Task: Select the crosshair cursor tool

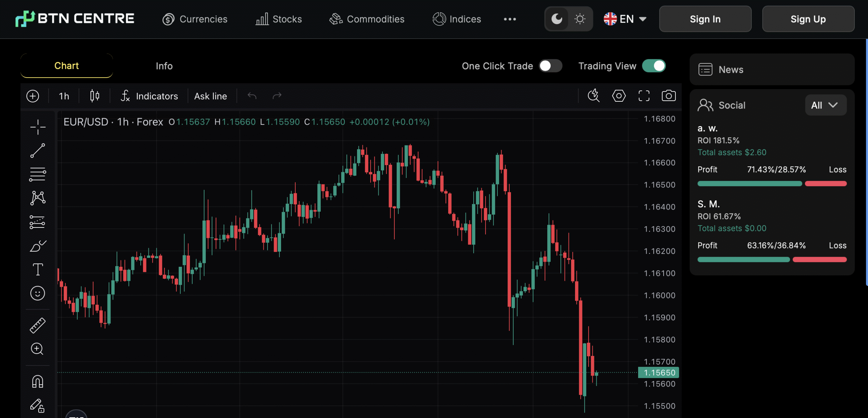Action: click(x=37, y=127)
